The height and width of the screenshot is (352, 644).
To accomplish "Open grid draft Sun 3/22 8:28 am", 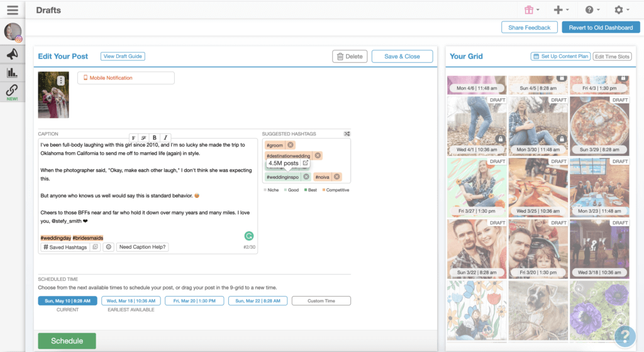I will coord(477,249).
